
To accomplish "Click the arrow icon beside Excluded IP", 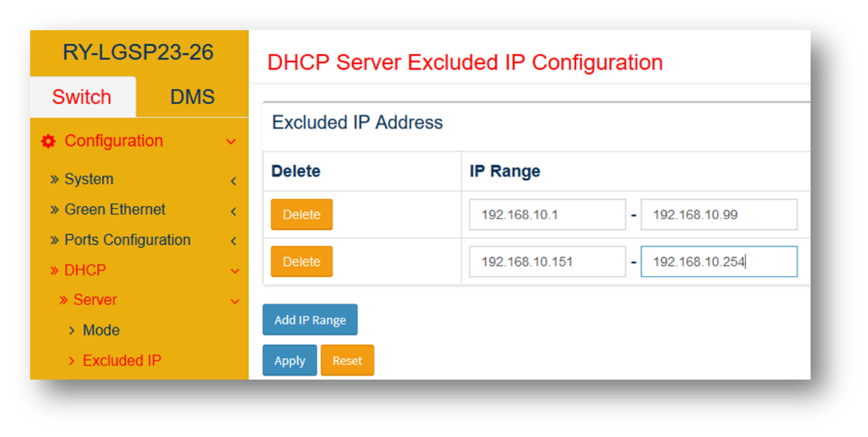I will tap(72, 361).
